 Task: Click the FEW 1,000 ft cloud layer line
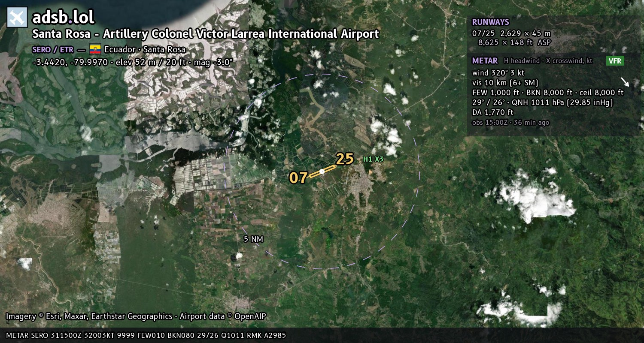[548, 92]
